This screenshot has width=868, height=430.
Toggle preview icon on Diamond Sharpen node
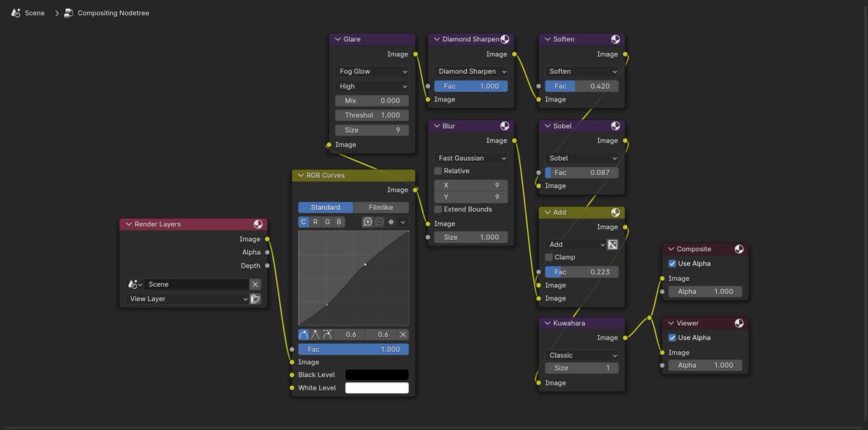tap(505, 40)
